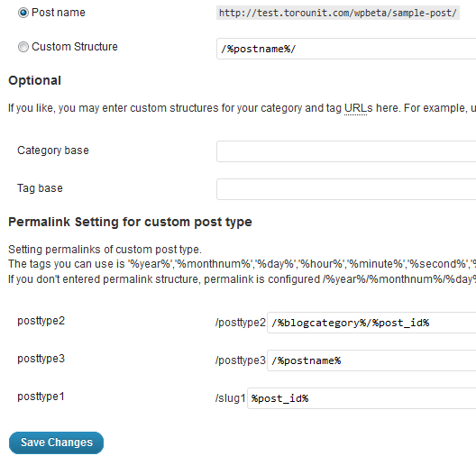Select the Custom Structure radio button
Screen dimensions: 476x465
pos(23,47)
